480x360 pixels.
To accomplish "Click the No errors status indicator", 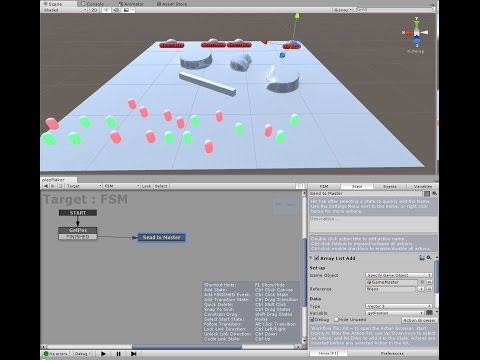I will point(56,354).
